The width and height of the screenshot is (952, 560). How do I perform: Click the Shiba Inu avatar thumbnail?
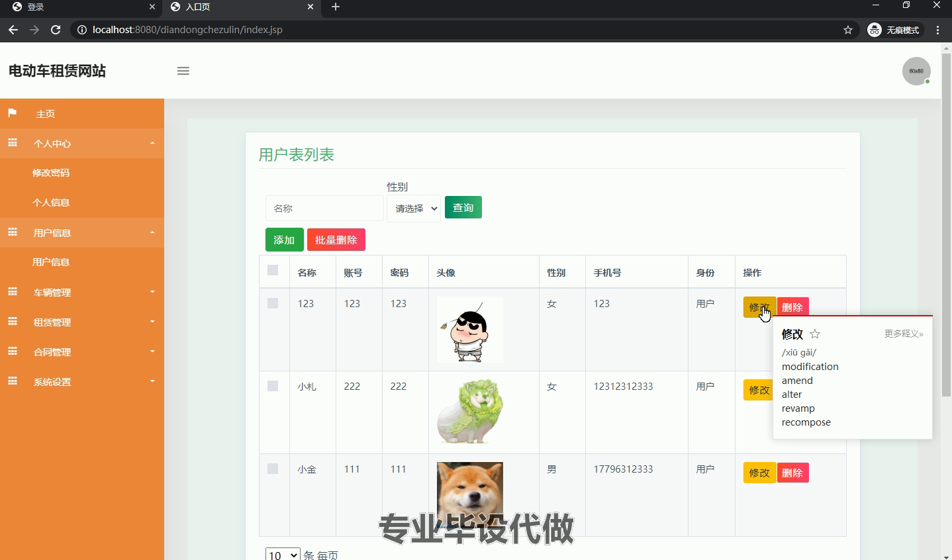click(x=470, y=495)
